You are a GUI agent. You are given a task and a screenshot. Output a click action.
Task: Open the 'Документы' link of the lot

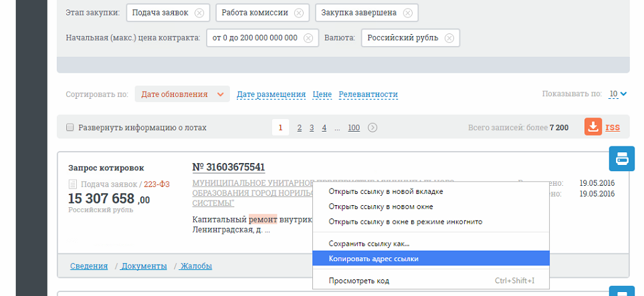(144, 266)
